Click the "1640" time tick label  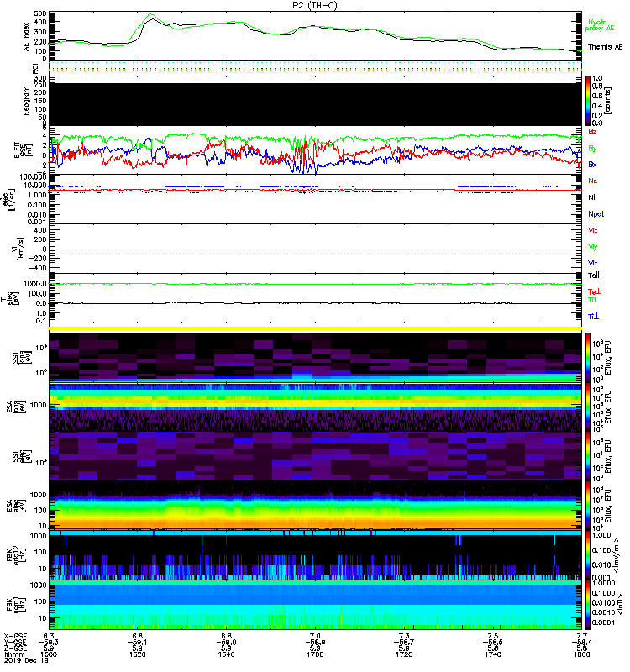pos(226,654)
